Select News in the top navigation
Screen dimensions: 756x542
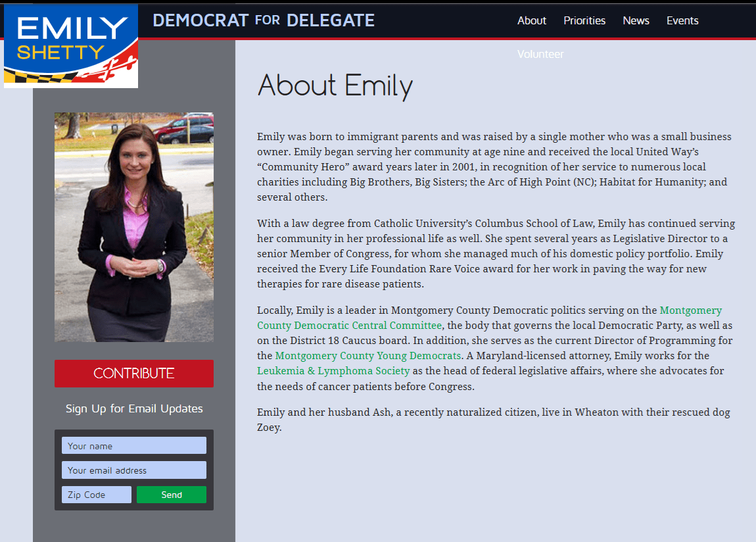(x=636, y=20)
